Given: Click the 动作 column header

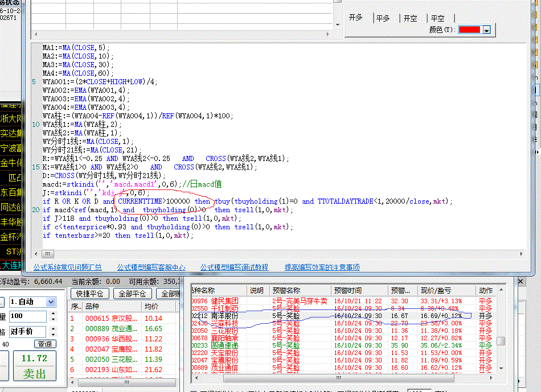Looking at the screenshot, I should 486,291.
